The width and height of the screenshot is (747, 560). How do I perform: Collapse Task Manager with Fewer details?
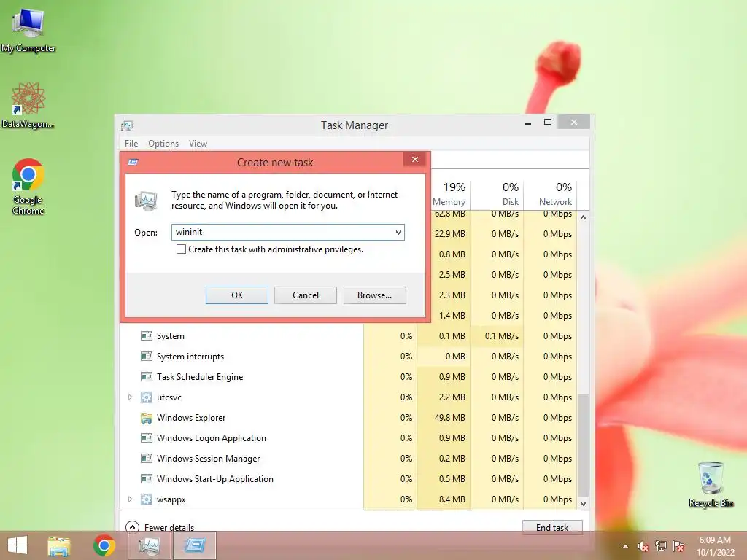pyautogui.click(x=160, y=527)
